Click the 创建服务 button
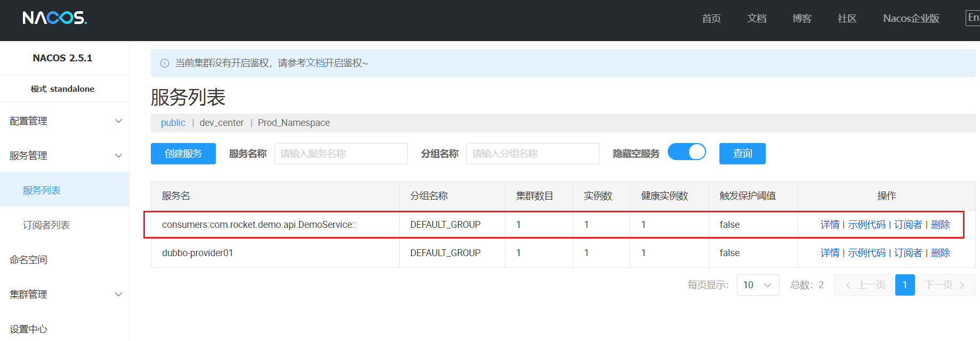Image resolution: width=980 pixels, height=341 pixels. [183, 154]
